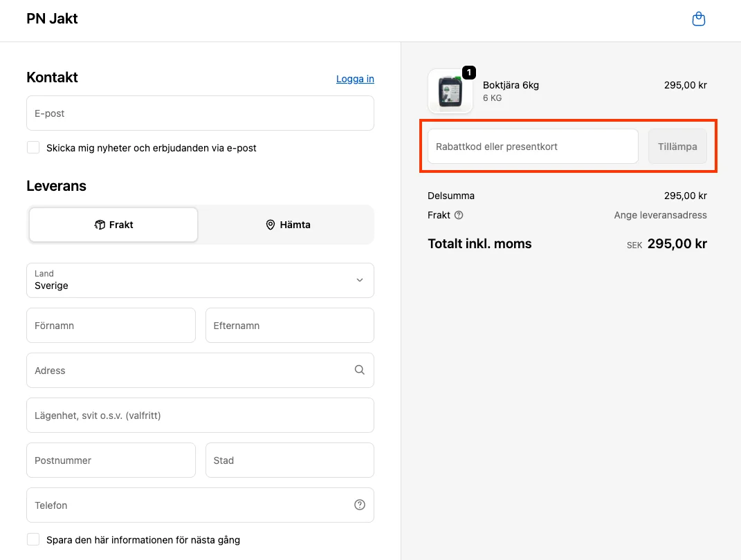Click the PN Jakt store name

click(52, 19)
